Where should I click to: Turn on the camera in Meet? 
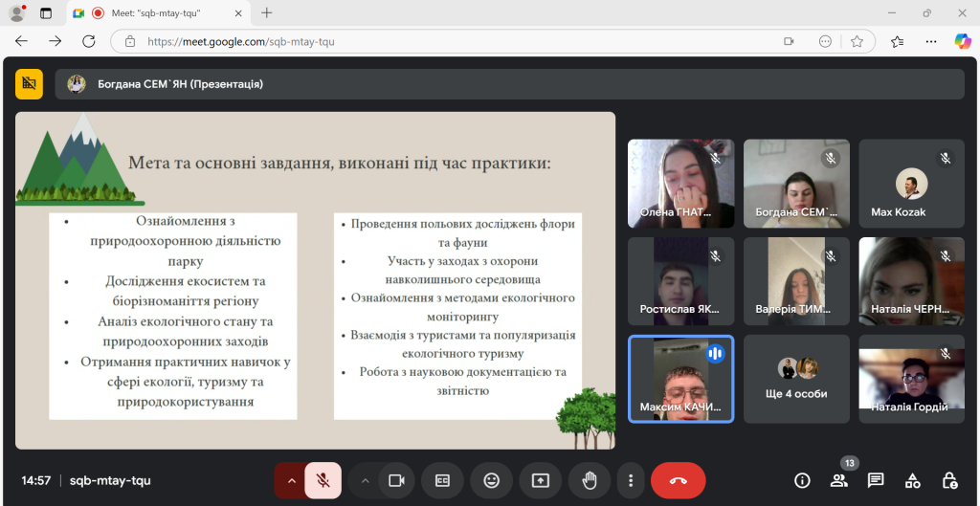[x=395, y=480]
